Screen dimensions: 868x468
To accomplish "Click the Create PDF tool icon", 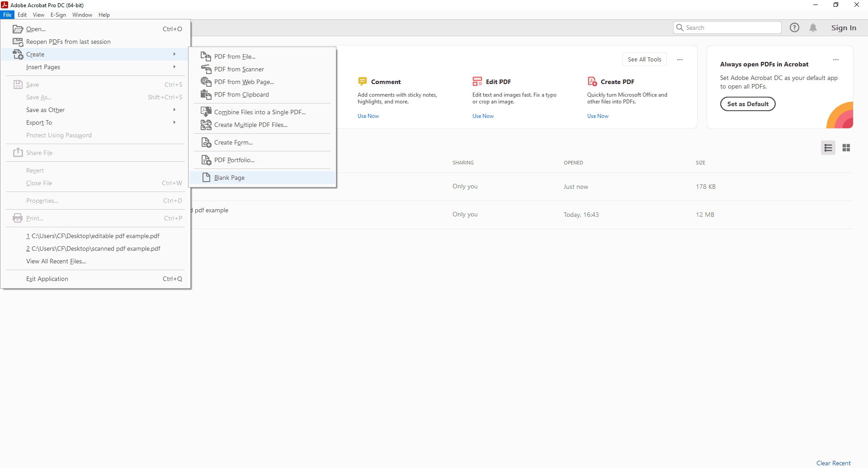I will pos(592,81).
